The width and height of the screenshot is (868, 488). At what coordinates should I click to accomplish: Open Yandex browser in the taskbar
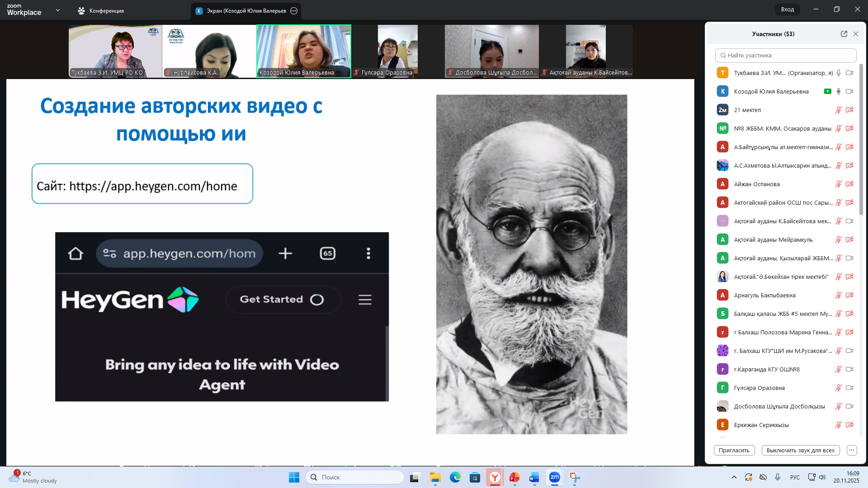495,477
